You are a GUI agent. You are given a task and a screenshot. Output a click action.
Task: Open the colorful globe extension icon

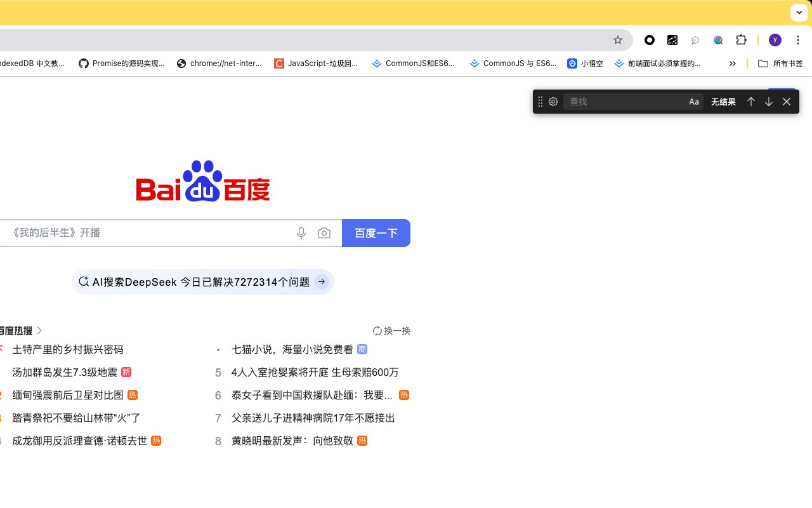718,40
